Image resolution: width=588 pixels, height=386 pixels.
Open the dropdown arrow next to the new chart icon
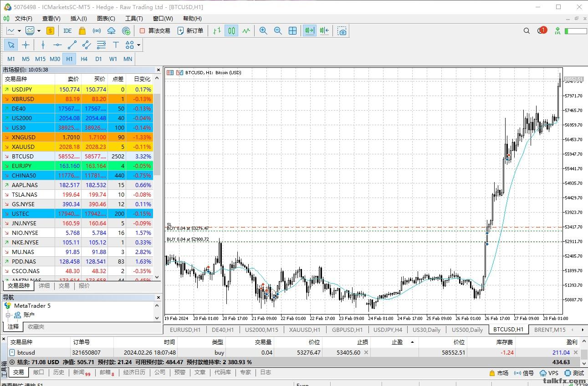(19, 31)
